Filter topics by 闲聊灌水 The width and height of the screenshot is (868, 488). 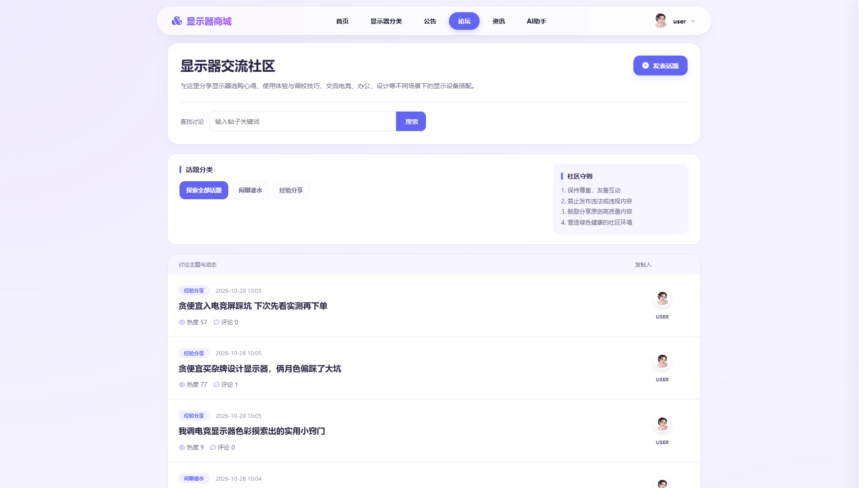point(250,190)
